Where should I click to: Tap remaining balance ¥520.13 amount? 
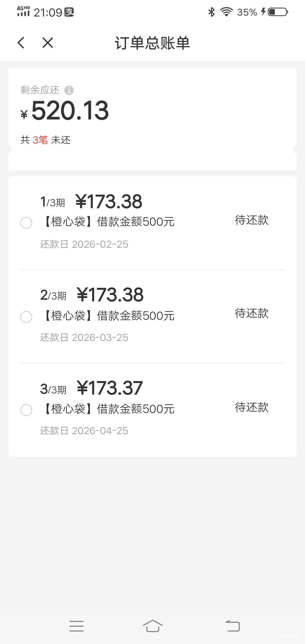(x=70, y=111)
